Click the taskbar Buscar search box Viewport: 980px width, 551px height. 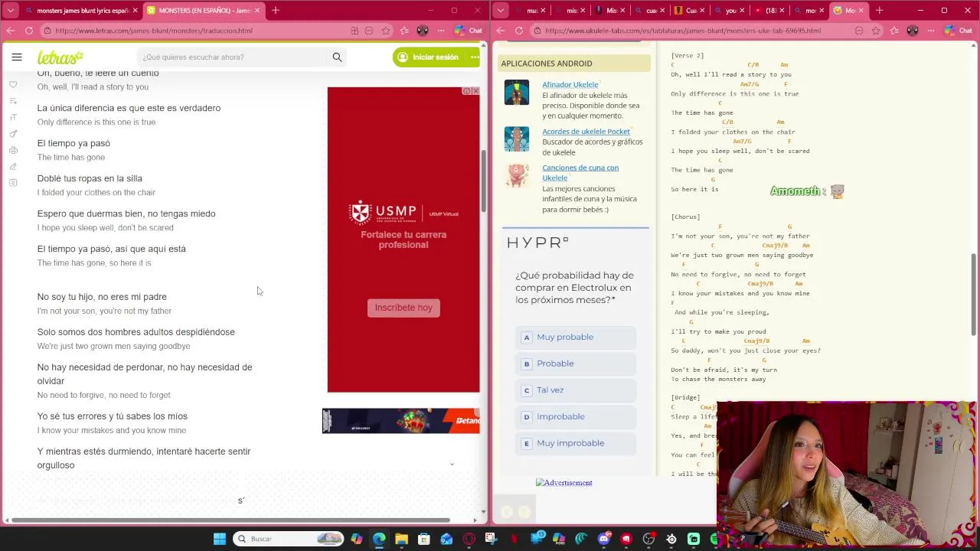(x=289, y=539)
